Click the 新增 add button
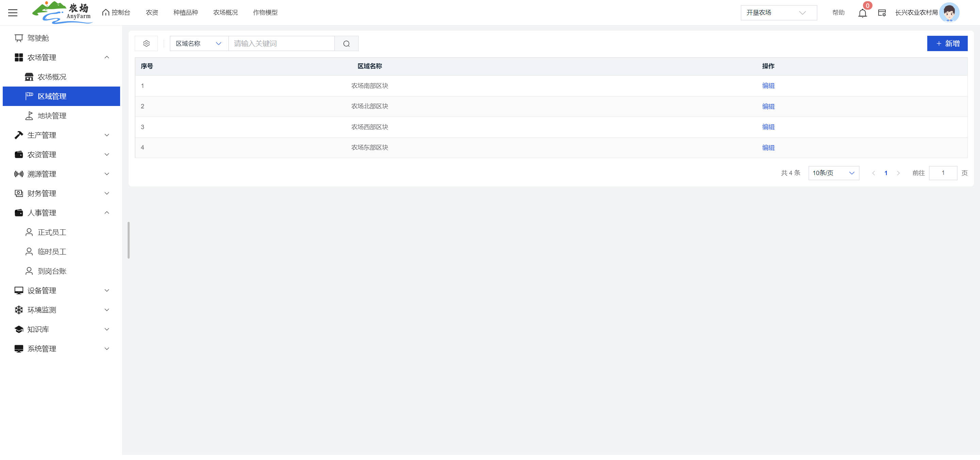This screenshot has height=460, width=980. pyautogui.click(x=947, y=43)
